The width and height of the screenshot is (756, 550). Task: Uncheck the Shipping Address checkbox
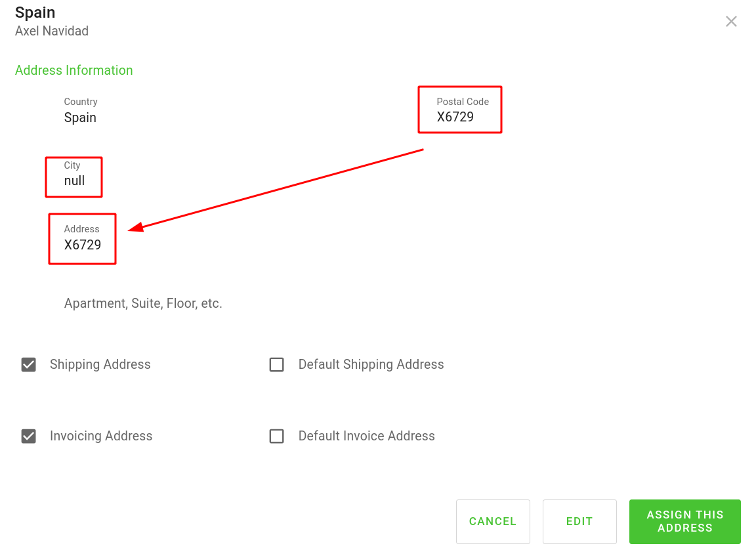pos(28,365)
